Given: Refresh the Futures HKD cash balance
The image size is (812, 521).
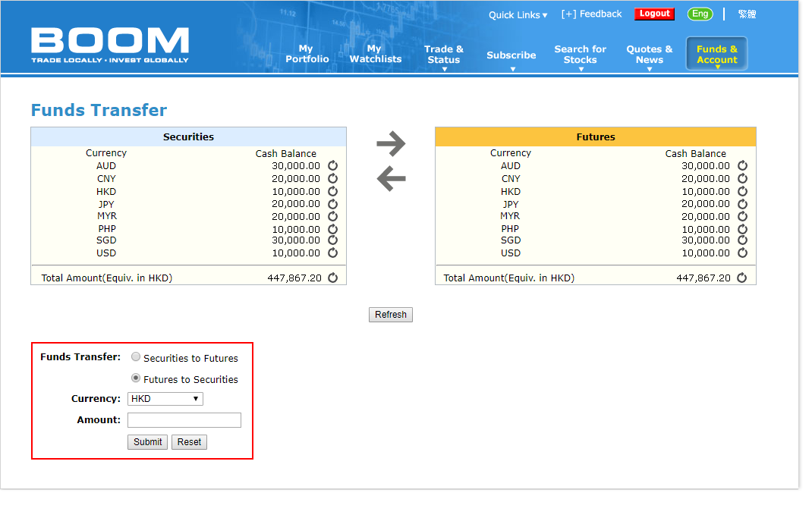Looking at the screenshot, I should (743, 191).
